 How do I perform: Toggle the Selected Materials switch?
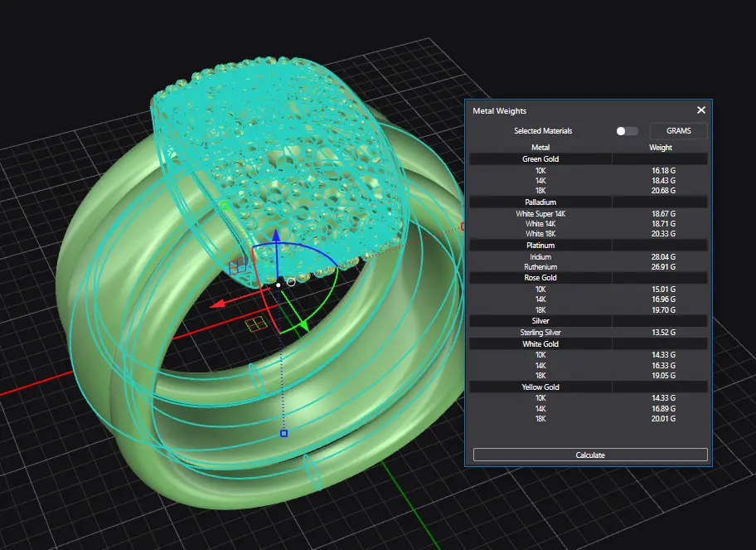click(x=628, y=131)
